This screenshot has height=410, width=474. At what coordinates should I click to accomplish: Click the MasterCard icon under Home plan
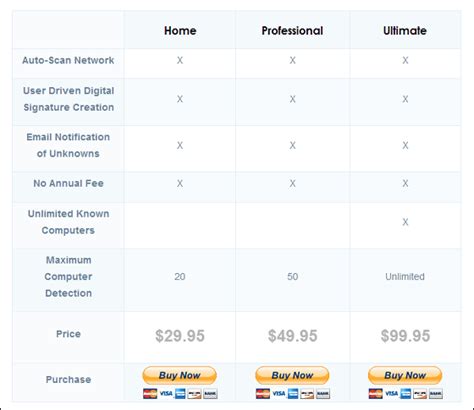click(x=150, y=394)
